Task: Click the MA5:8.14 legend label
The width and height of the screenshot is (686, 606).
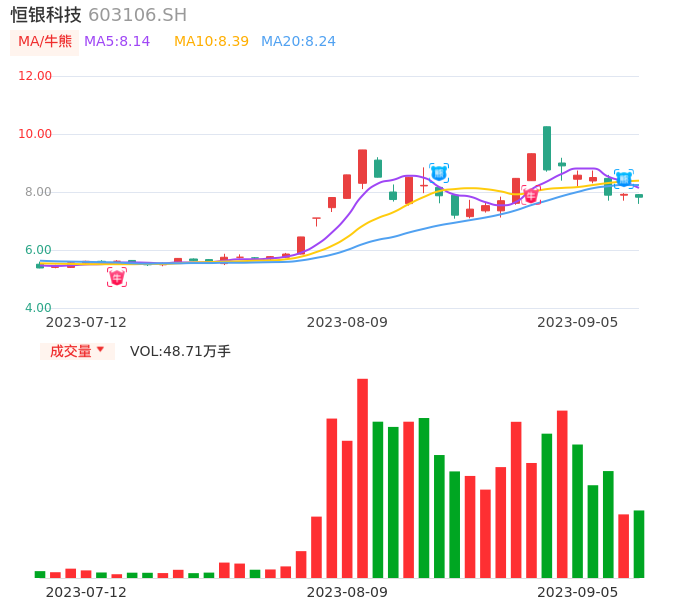Action: [117, 42]
